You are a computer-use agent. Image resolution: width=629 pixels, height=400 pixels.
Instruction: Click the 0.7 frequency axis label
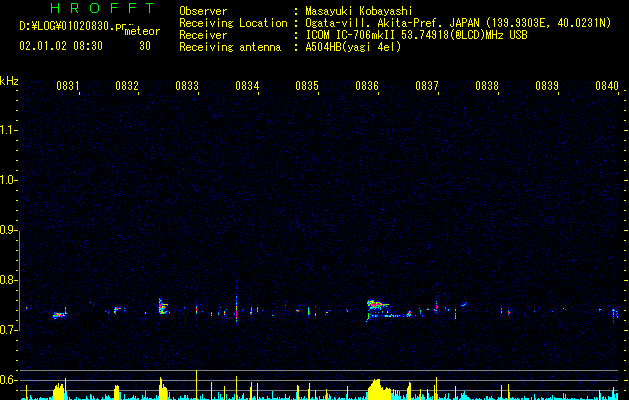(8, 330)
